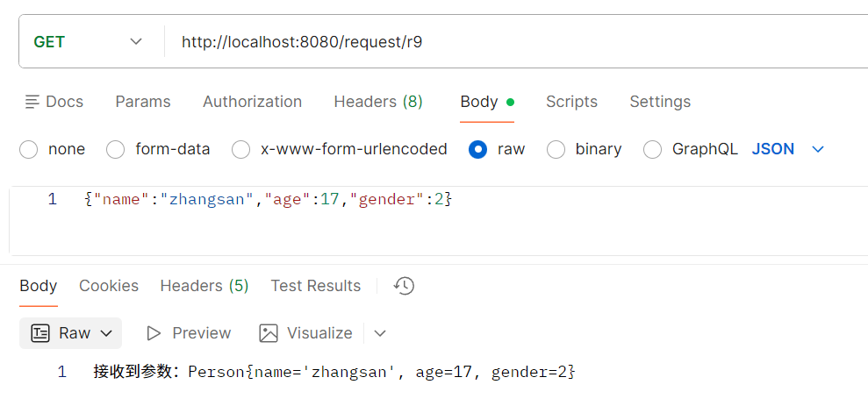Open the response history clock icon
Image resolution: width=868 pixels, height=413 pixels.
click(x=404, y=286)
